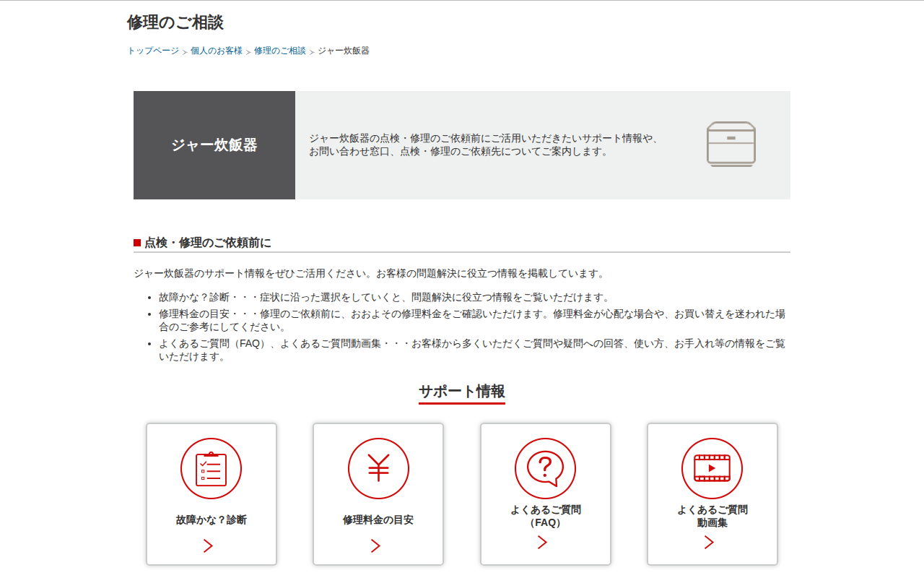924x578 pixels.
Task: Click the red arrow under 修理料金の目安
Action: 375,546
